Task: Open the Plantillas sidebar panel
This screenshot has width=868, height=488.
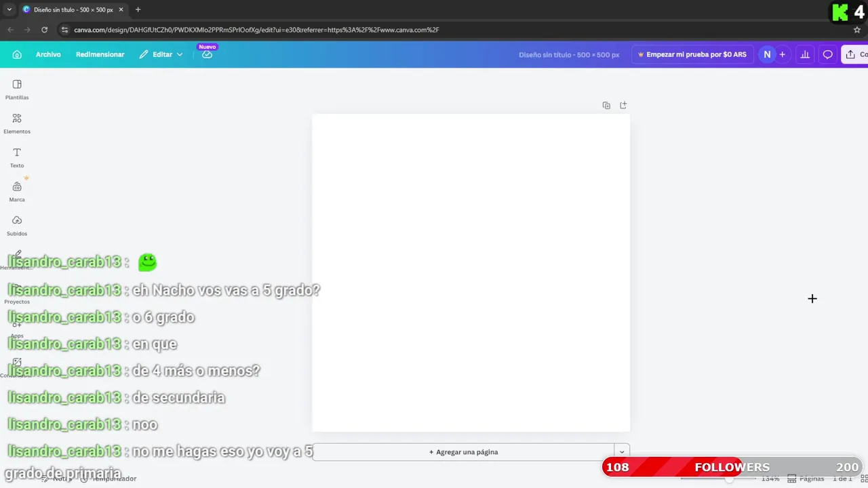Action: (17, 89)
